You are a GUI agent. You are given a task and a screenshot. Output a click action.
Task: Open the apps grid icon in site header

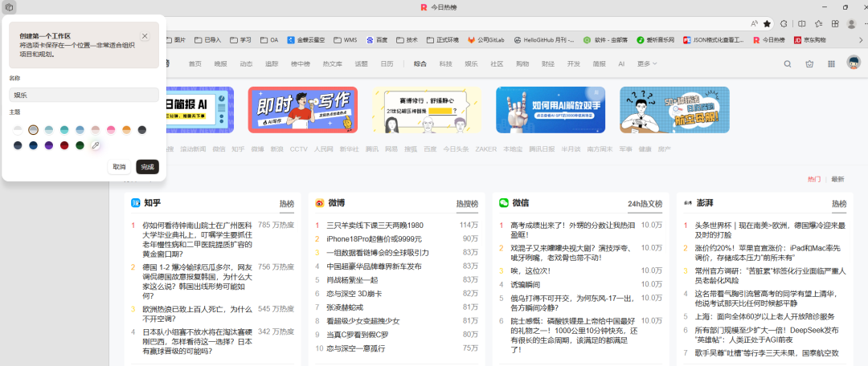(x=831, y=64)
